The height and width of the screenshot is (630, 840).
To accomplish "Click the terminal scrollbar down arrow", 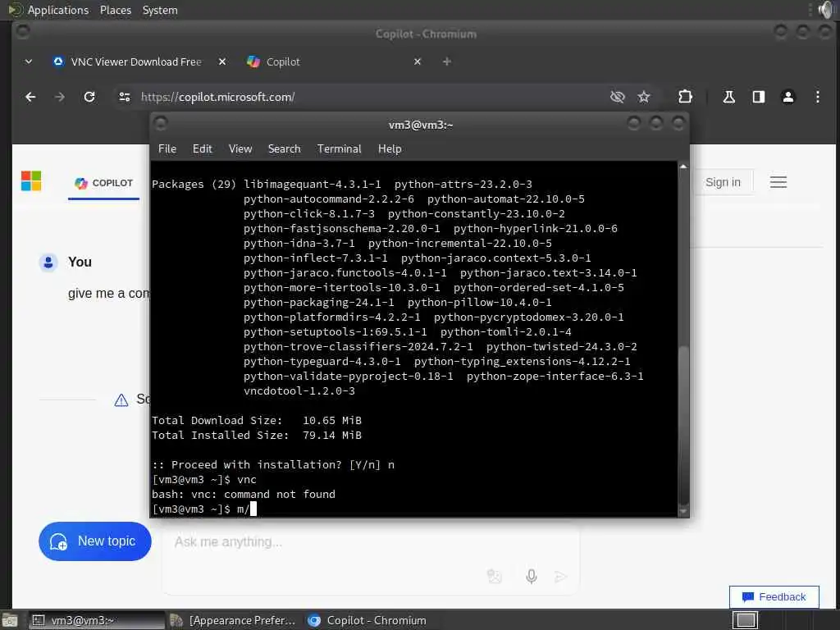I will tap(683, 511).
